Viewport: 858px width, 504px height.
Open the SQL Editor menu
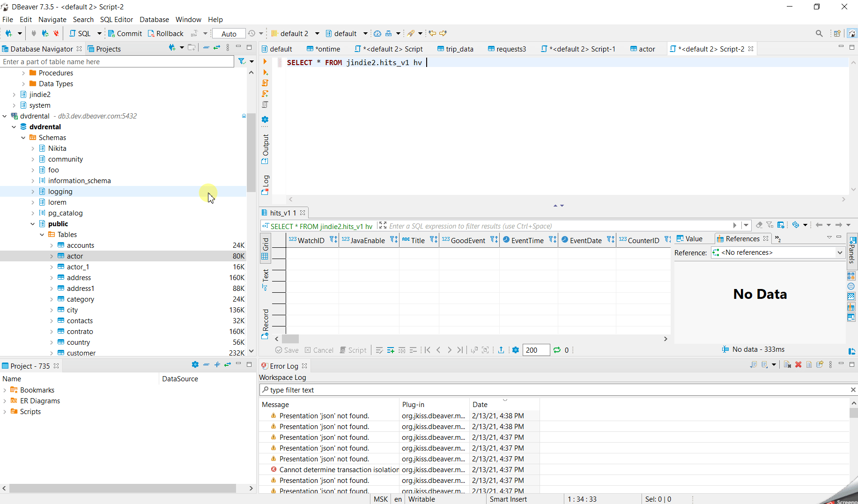coord(116,20)
